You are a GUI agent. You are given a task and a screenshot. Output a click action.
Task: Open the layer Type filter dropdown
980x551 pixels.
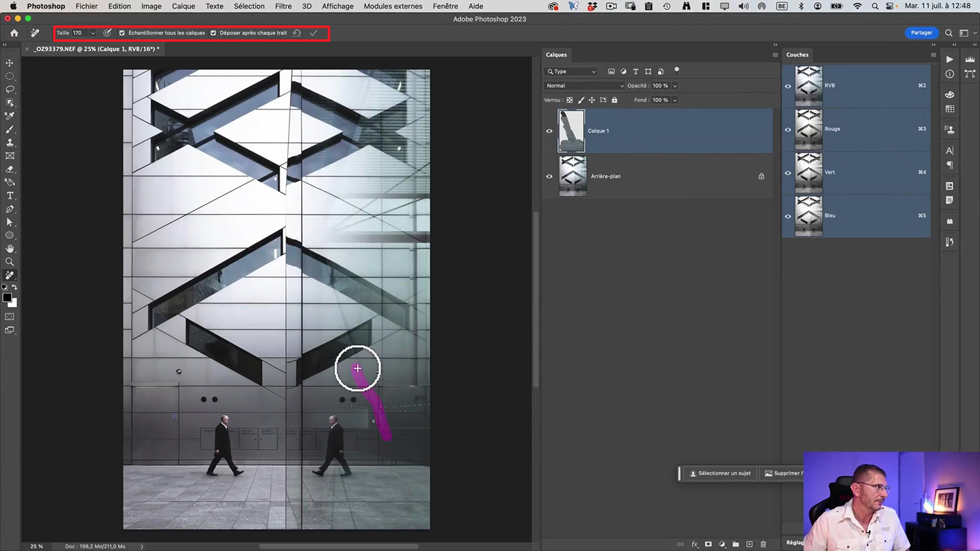[571, 72]
